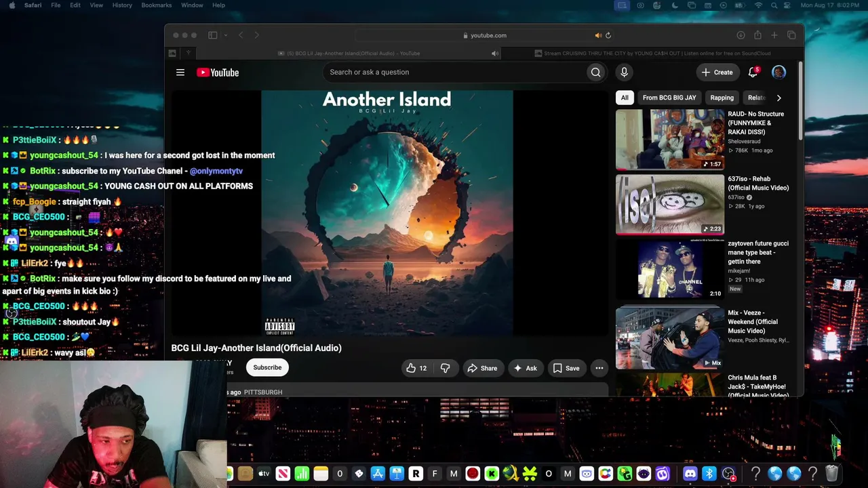
Task: Go to the YouTube home logo
Action: coord(218,73)
